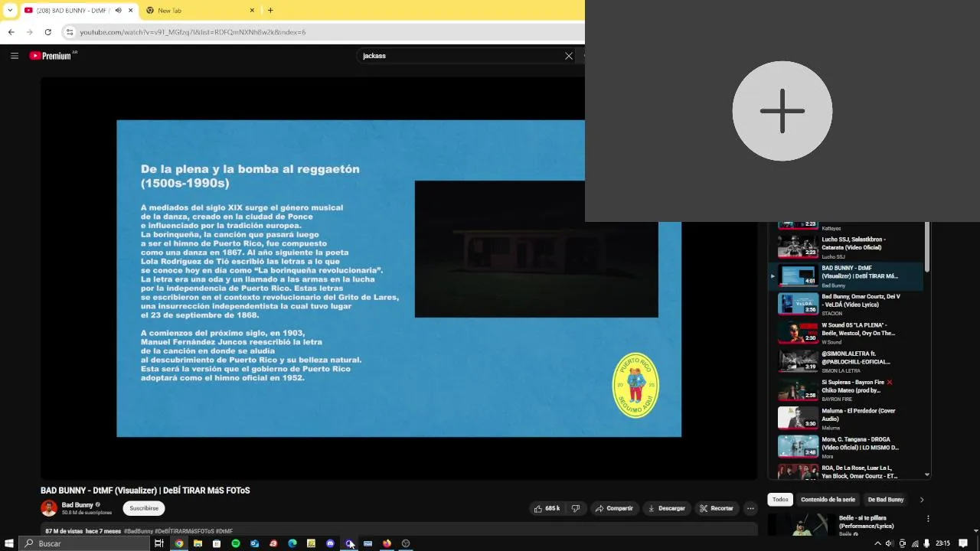Screen dimensions: 980x551
Task: Close the New Tab tab
Action: click(252, 11)
